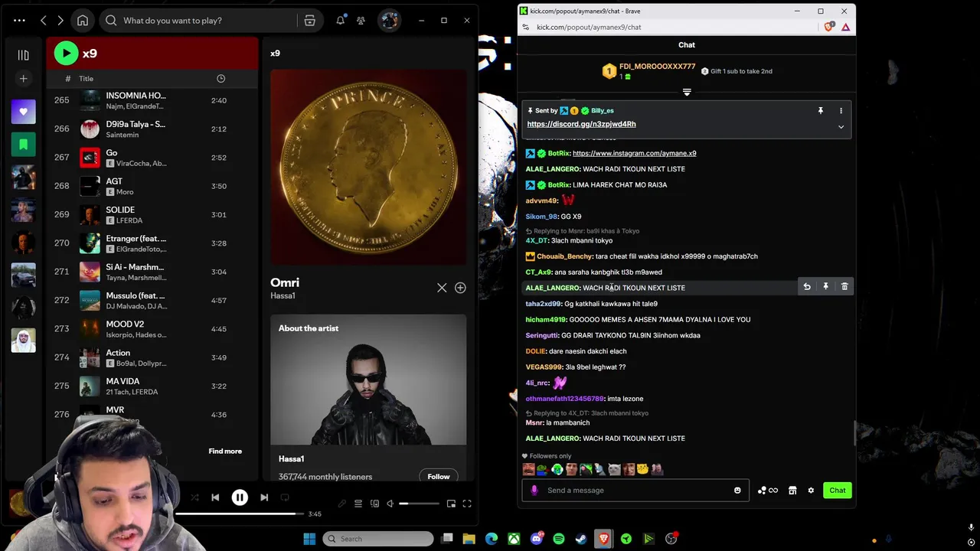Click Send a message field
This screenshot has width=980, height=551.
click(x=635, y=491)
